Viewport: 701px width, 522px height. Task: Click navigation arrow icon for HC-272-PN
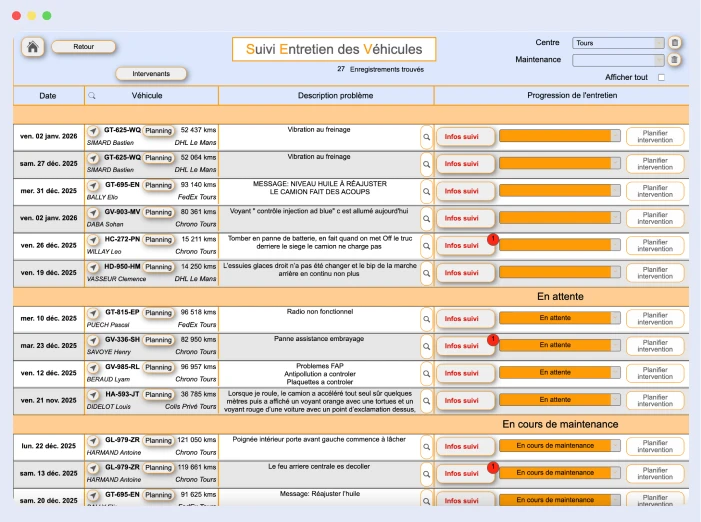pyautogui.click(x=93, y=240)
